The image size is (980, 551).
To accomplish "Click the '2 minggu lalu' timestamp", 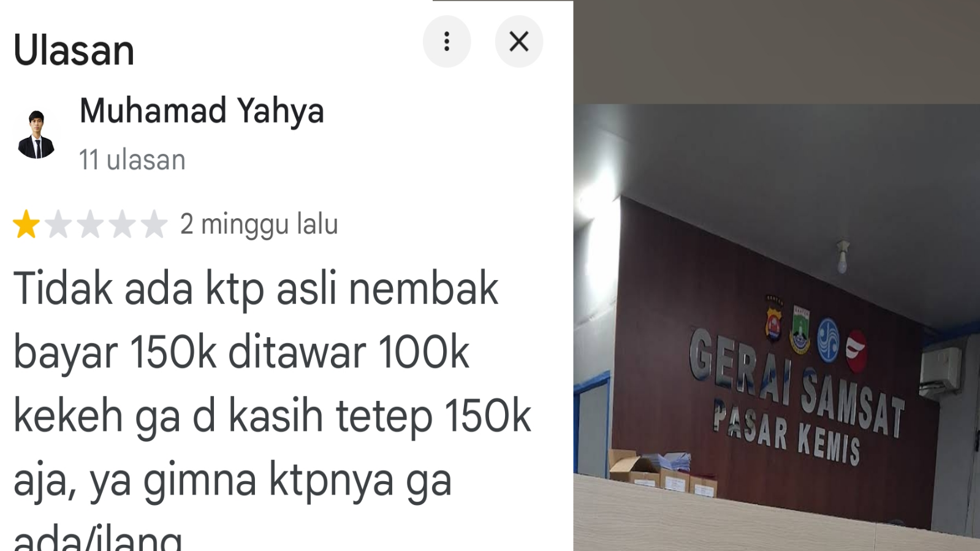I will 259,224.
